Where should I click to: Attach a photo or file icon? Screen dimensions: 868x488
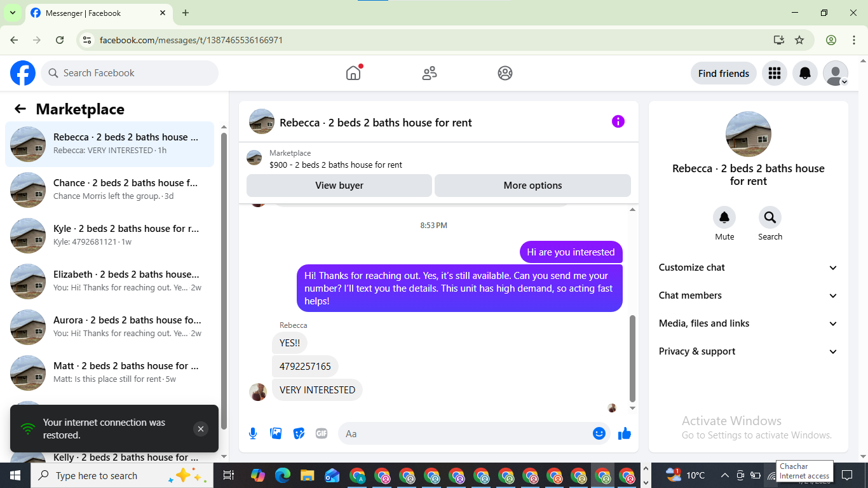pos(276,433)
